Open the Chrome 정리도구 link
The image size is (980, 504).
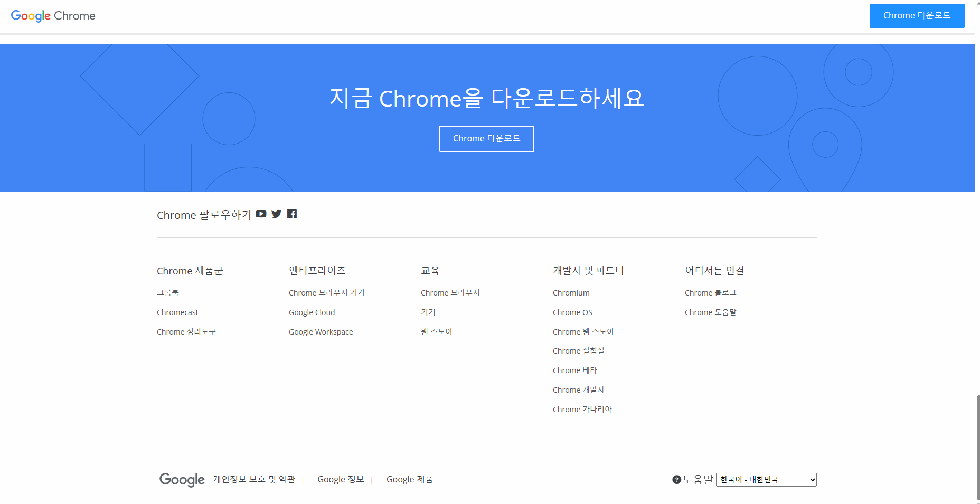(x=186, y=331)
